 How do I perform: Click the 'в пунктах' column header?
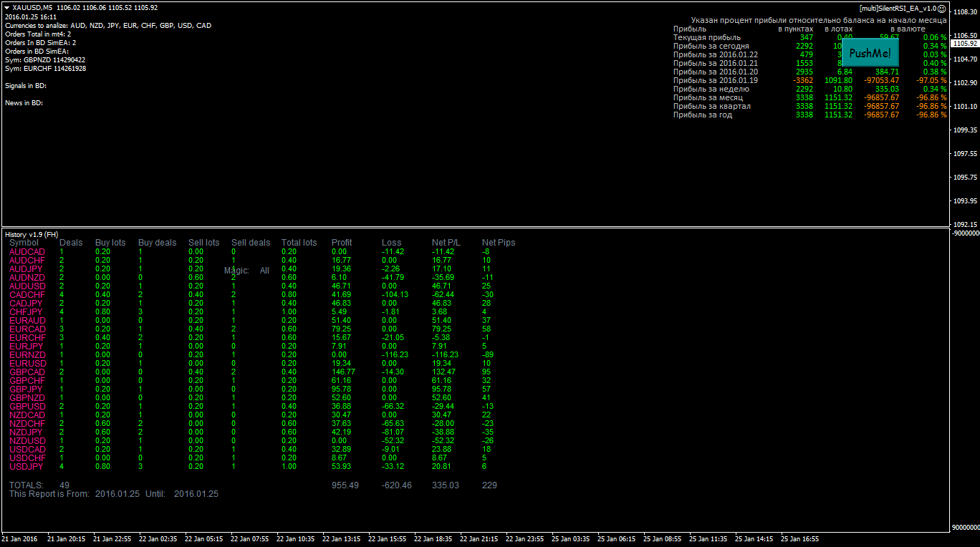tap(796, 29)
